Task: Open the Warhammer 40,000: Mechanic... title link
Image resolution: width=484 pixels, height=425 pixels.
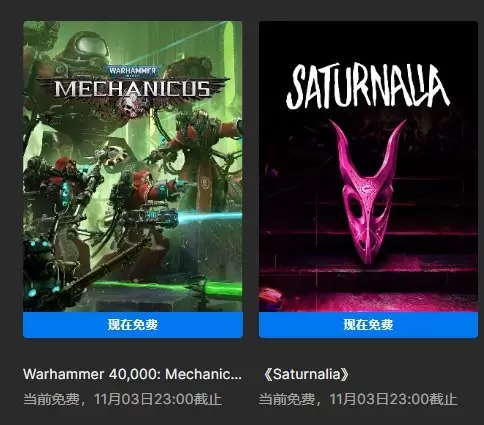Action: coord(132,374)
